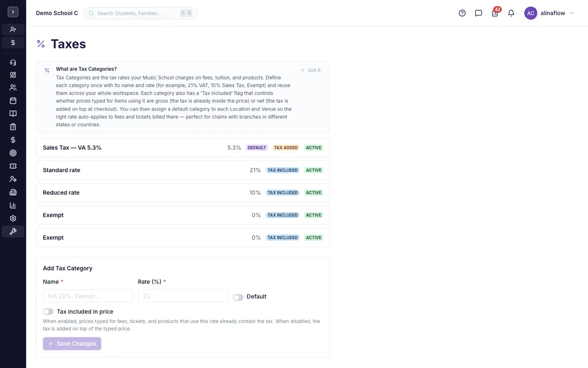
Task: Enable the Tax included in price switch
Action: point(48,312)
